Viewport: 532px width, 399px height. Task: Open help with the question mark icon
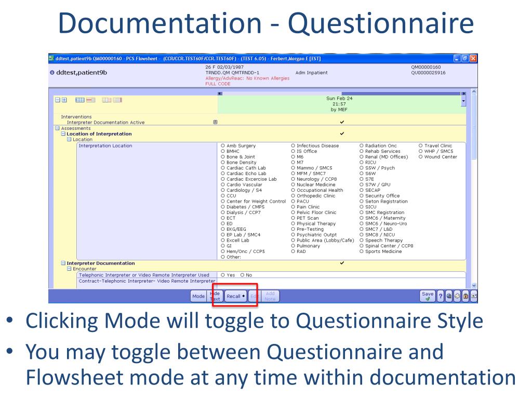pyautogui.click(x=441, y=296)
